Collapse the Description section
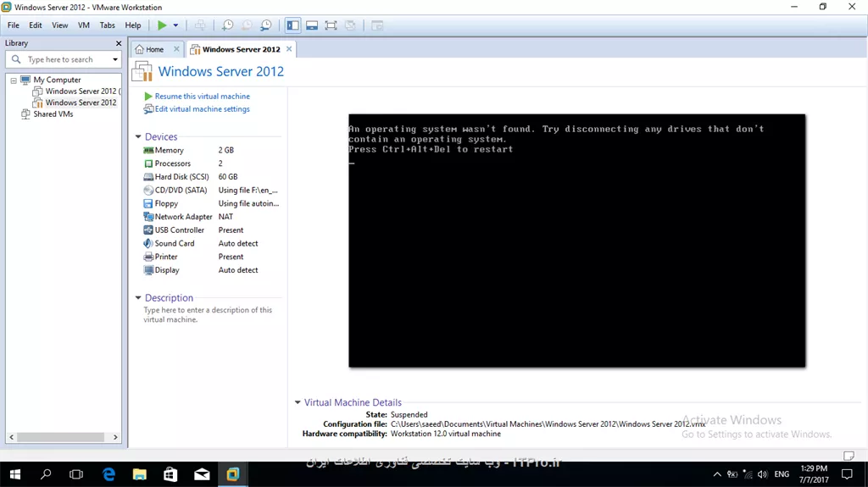The image size is (868, 487). 138,298
